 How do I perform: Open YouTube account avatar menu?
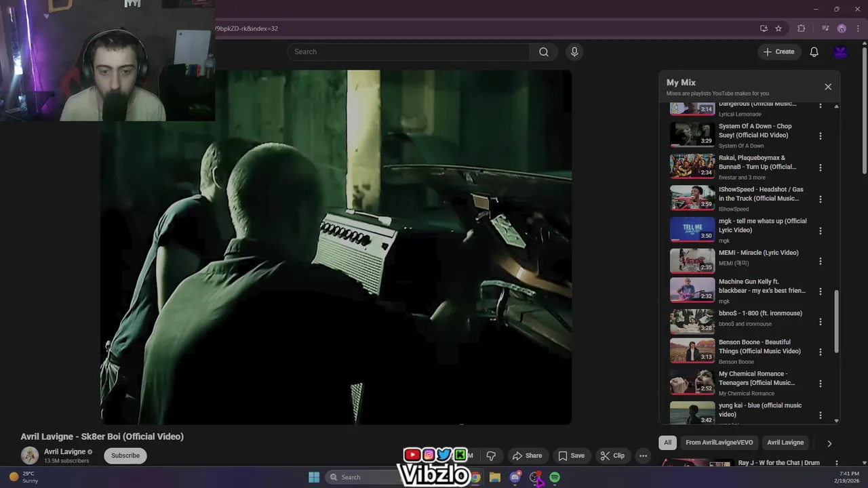[841, 52]
